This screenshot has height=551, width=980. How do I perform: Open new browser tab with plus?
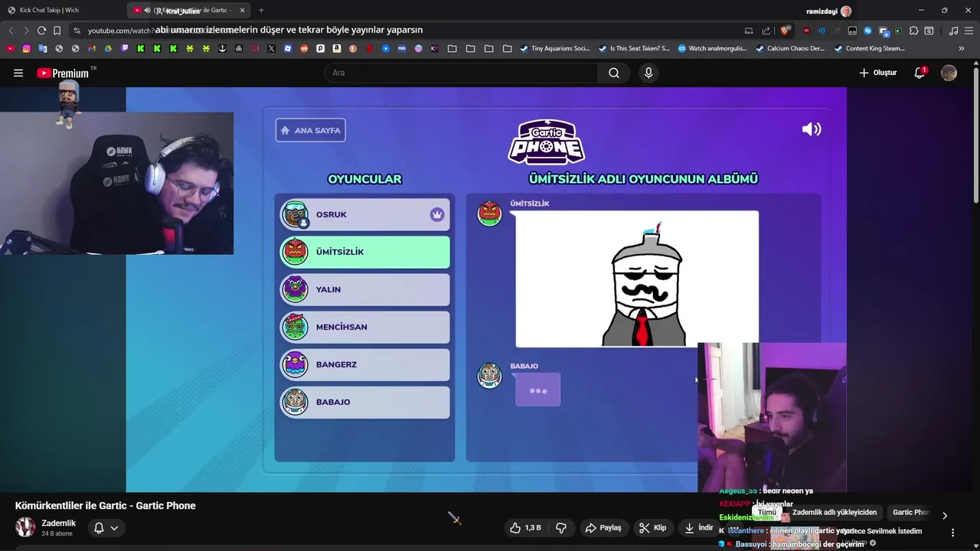click(261, 10)
